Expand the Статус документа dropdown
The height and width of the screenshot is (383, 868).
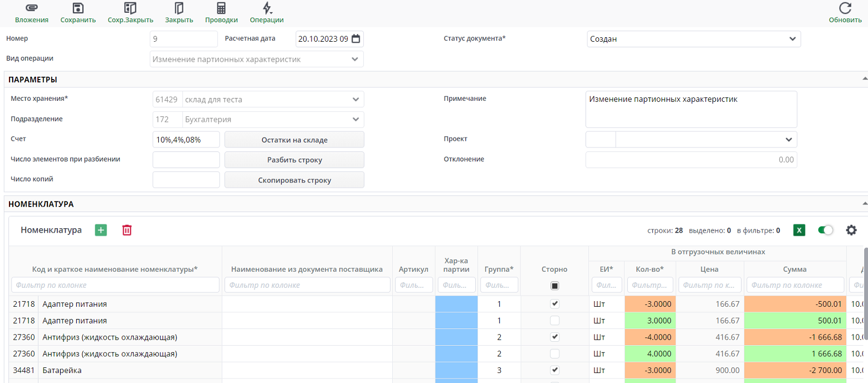[x=792, y=39]
